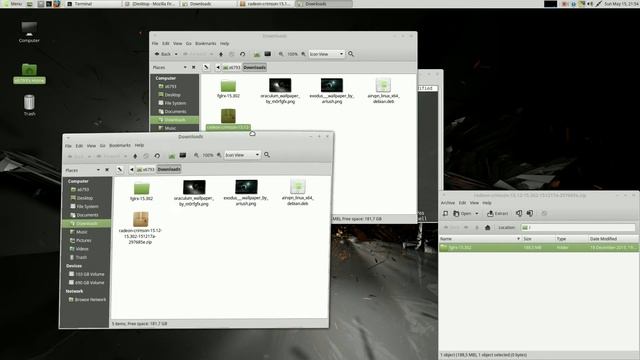Sort by Size column in Archive Manager
Image resolution: width=640 pixels, height=360 pixels.
point(538,239)
